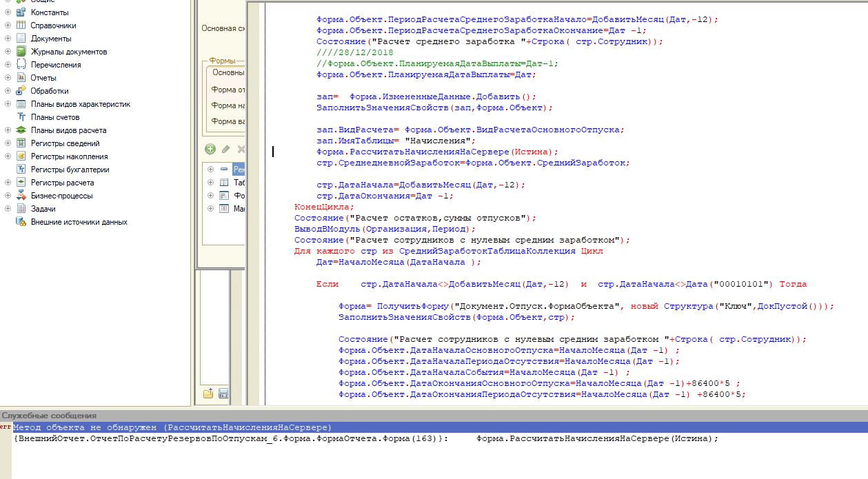
Task: Click the ВнешнийОтчет error location line
Action: click(365, 438)
